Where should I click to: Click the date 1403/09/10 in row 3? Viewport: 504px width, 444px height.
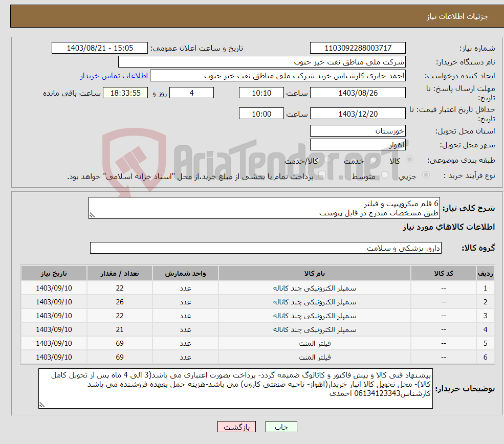pos(54,316)
